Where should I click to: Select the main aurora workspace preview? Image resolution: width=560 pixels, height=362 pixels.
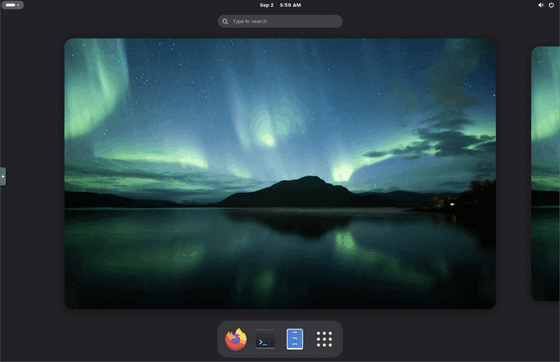click(x=280, y=174)
